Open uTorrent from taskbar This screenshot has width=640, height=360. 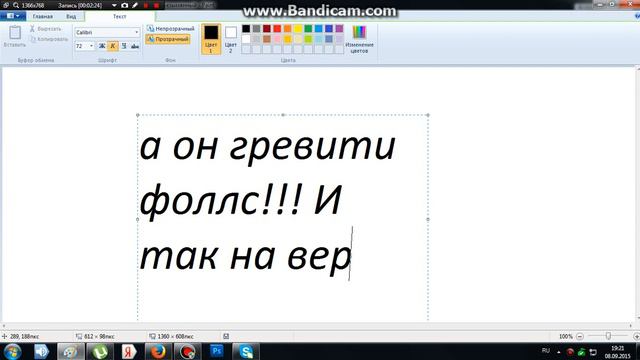[100, 351]
